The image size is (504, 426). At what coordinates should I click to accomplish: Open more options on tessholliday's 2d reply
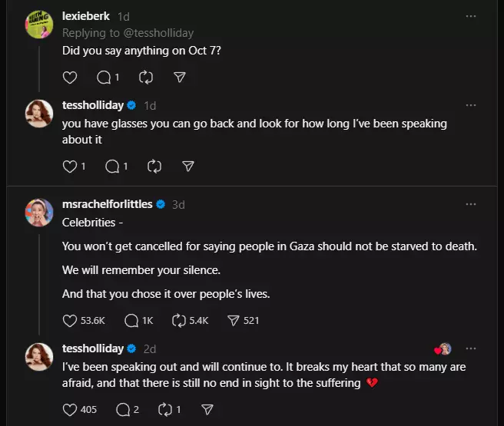click(470, 348)
